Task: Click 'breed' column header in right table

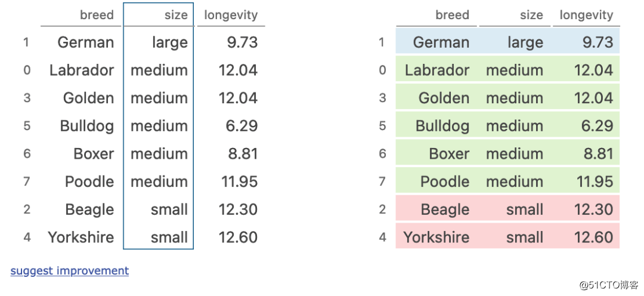Action: 452,16
